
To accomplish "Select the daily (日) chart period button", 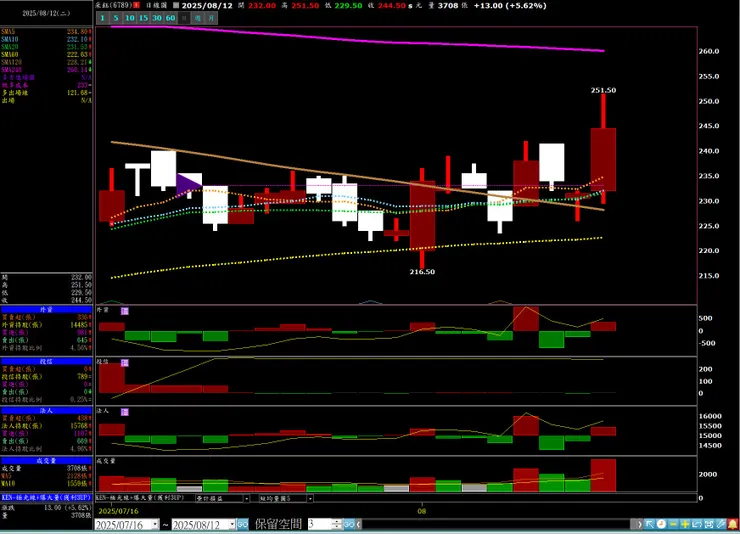I will pyautogui.click(x=184, y=18).
